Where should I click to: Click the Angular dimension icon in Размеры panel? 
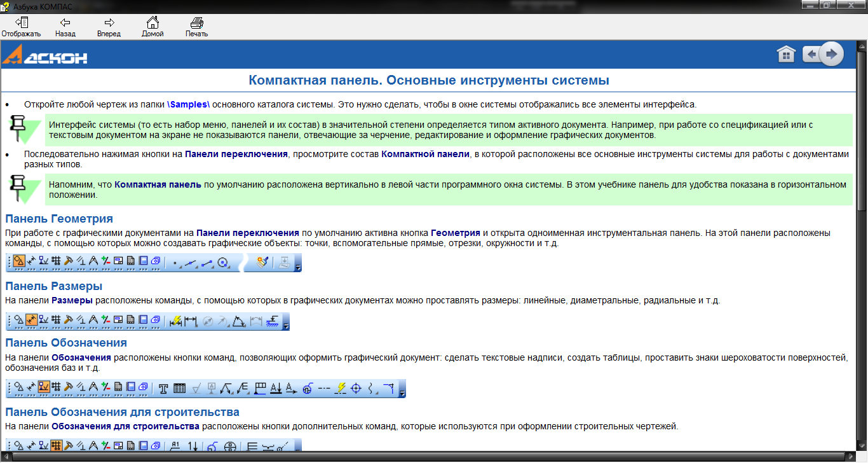[240, 321]
